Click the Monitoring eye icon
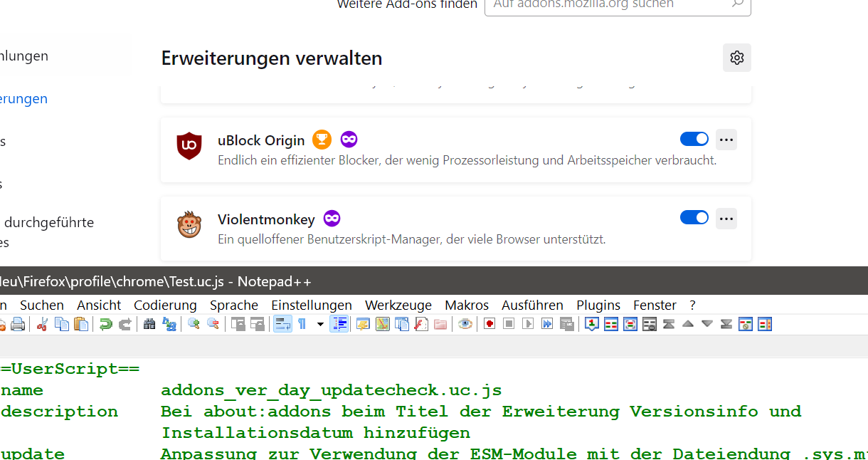 click(x=465, y=324)
